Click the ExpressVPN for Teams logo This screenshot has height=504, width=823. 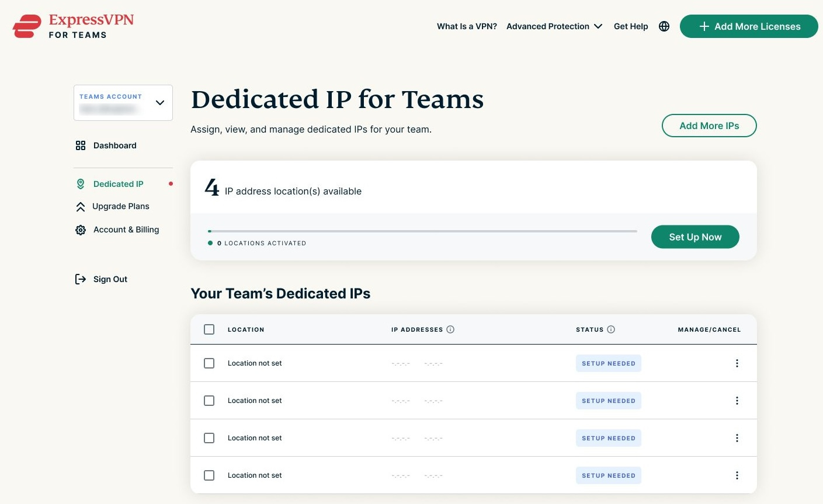(73, 26)
